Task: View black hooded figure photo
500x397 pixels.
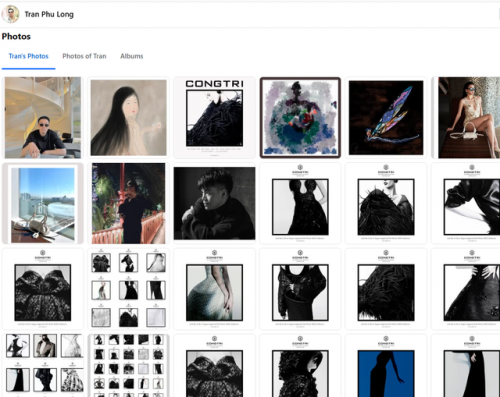Action: tap(300, 366)
